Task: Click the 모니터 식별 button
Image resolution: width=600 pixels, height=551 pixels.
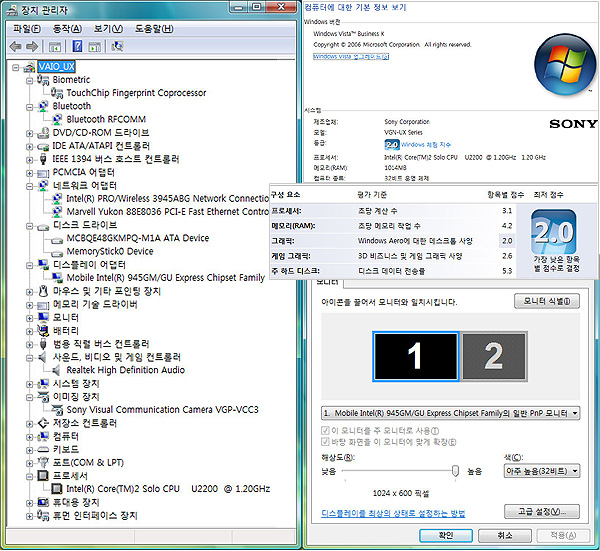Action: (546, 301)
